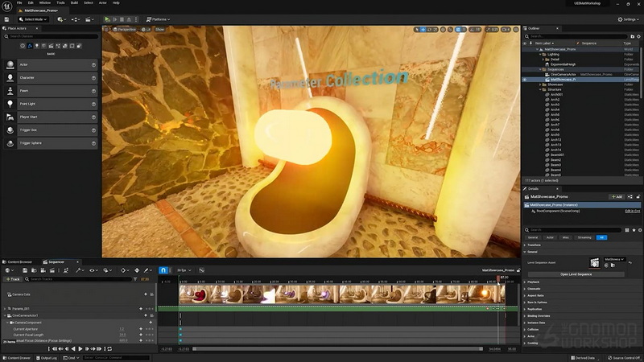
Task: Open the Platforms dropdown
Action: tap(159, 19)
